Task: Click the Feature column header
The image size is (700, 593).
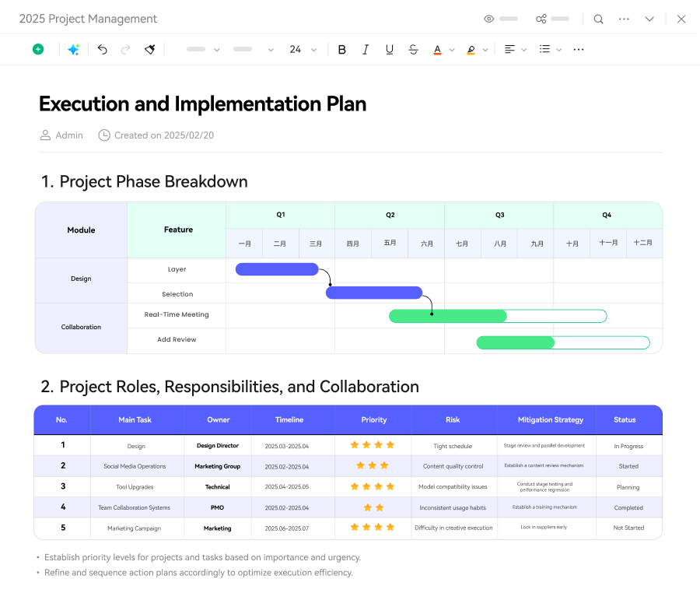Action: (x=178, y=230)
